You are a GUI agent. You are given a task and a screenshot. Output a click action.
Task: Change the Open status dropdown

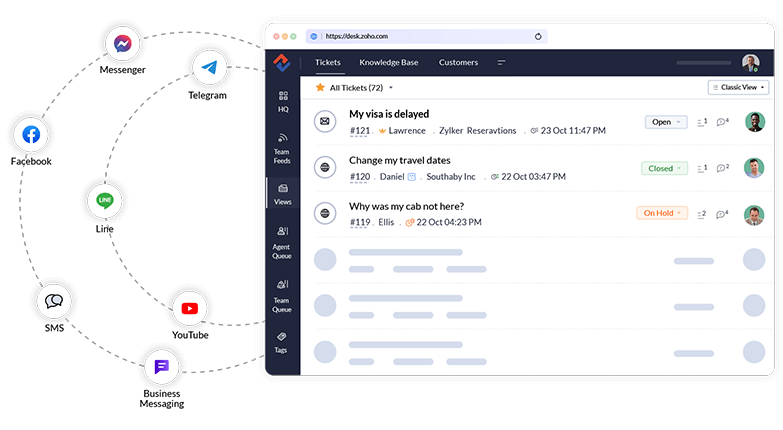[x=666, y=122]
